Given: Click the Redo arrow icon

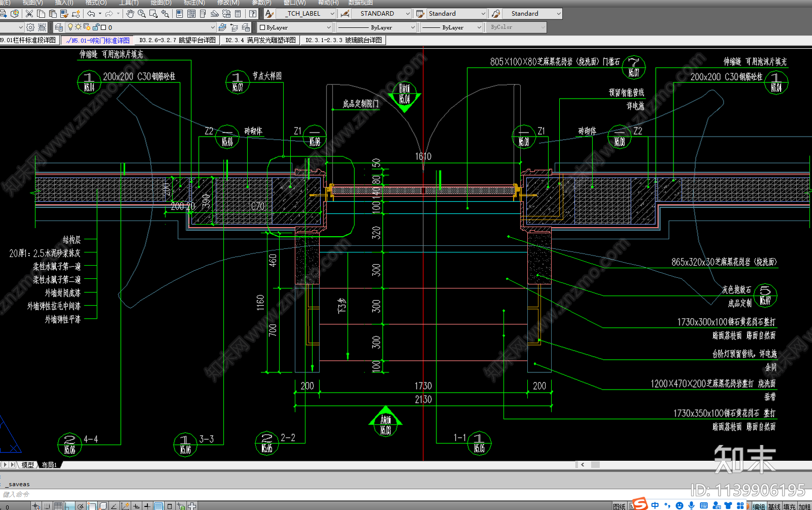Looking at the screenshot, I should (x=109, y=14).
